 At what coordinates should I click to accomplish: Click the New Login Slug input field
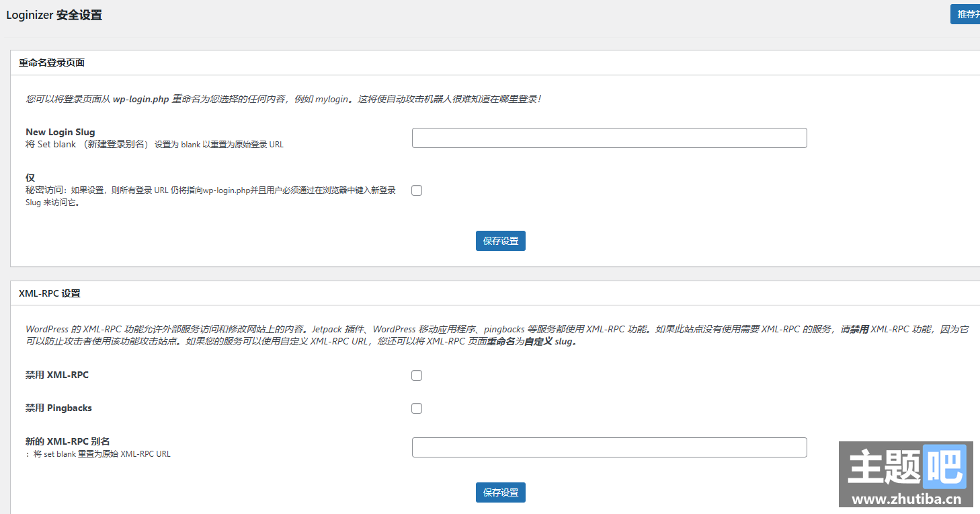tap(609, 138)
